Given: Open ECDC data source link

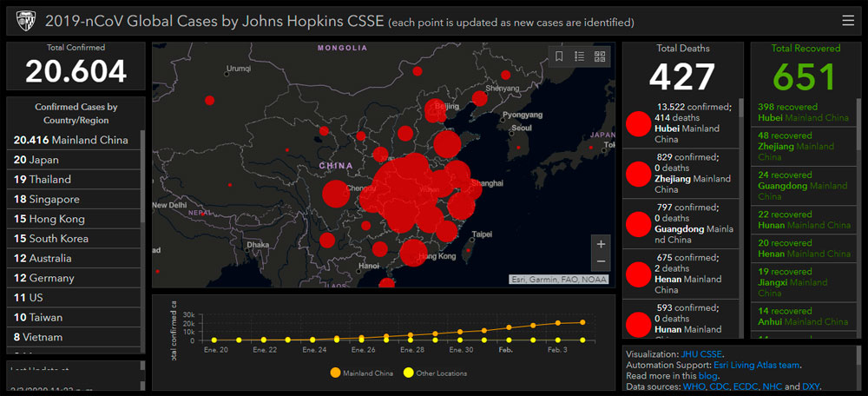Looking at the screenshot, I should pyautogui.click(x=745, y=386).
